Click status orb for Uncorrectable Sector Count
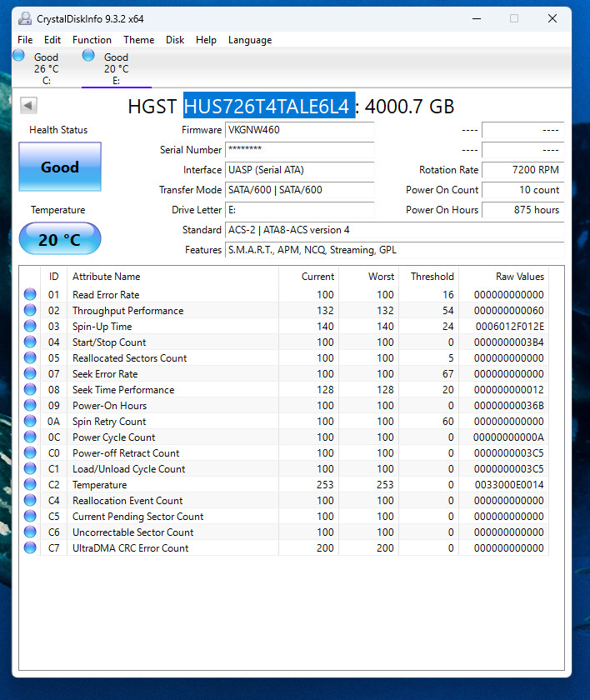The height and width of the screenshot is (700, 590). click(x=30, y=532)
